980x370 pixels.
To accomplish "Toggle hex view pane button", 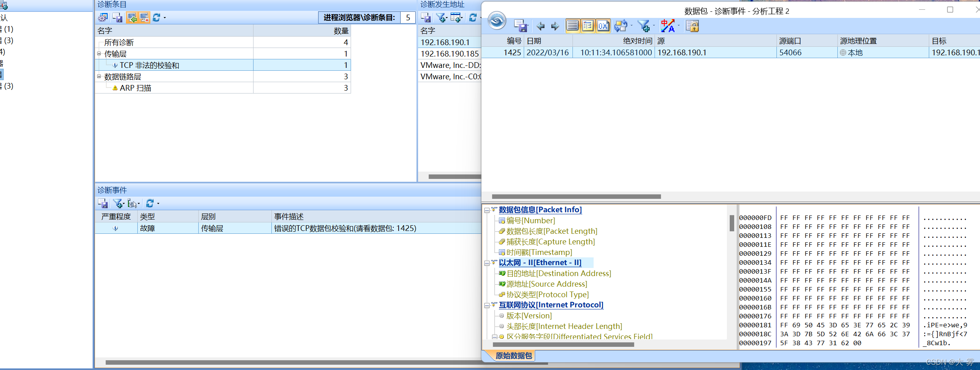I will (603, 26).
